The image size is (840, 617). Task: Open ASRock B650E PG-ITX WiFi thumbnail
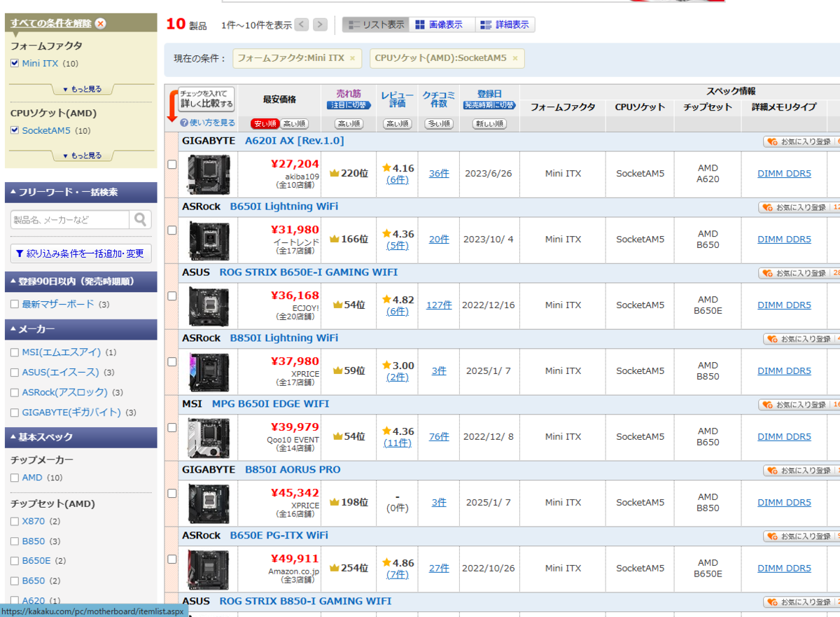[209, 569]
